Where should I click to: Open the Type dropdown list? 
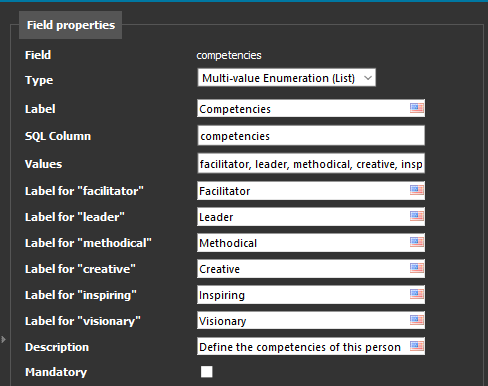click(x=287, y=78)
